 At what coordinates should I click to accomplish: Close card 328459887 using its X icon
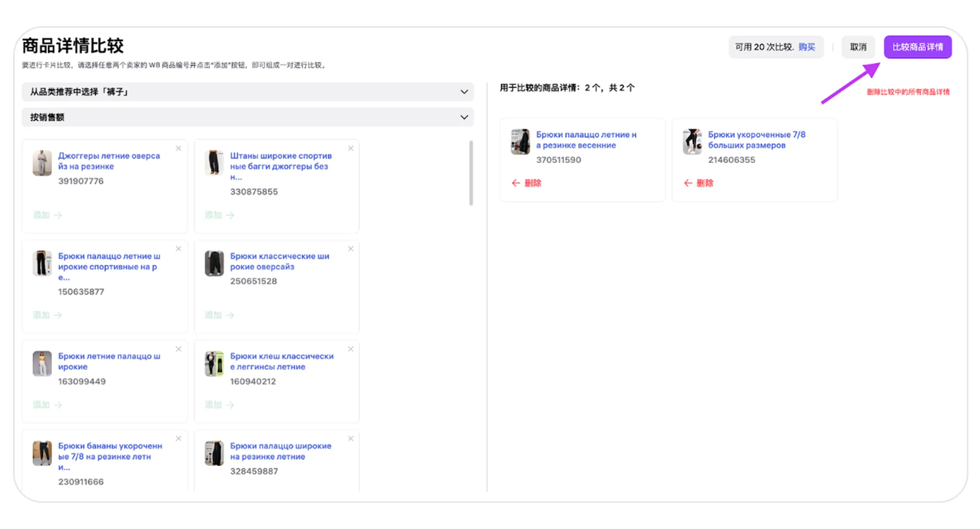350,439
